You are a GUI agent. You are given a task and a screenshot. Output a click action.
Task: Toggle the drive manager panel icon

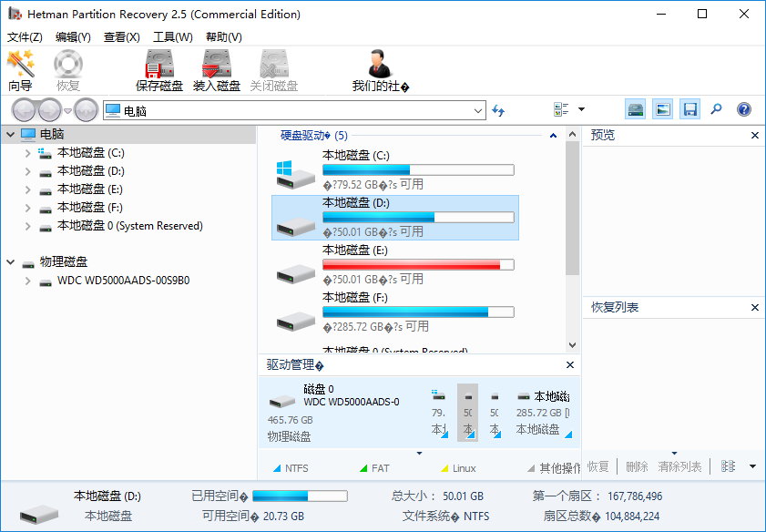click(x=636, y=109)
